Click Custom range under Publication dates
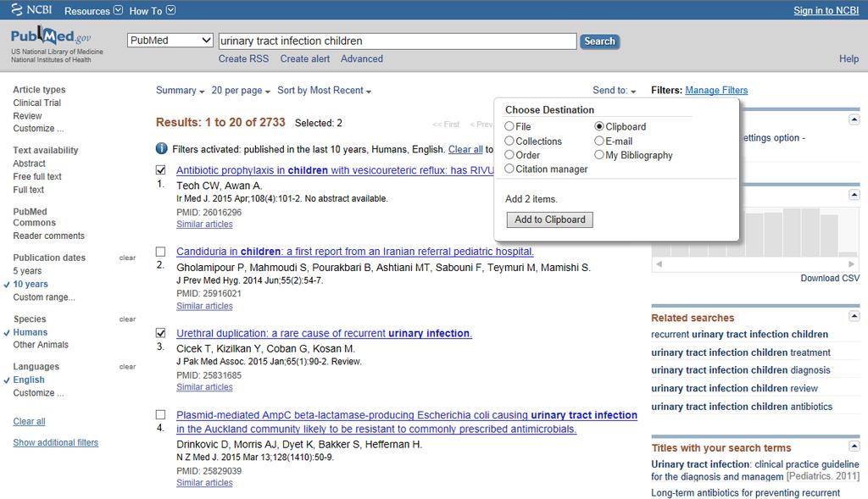The width and height of the screenshot is (868, 499). (44, 297)
